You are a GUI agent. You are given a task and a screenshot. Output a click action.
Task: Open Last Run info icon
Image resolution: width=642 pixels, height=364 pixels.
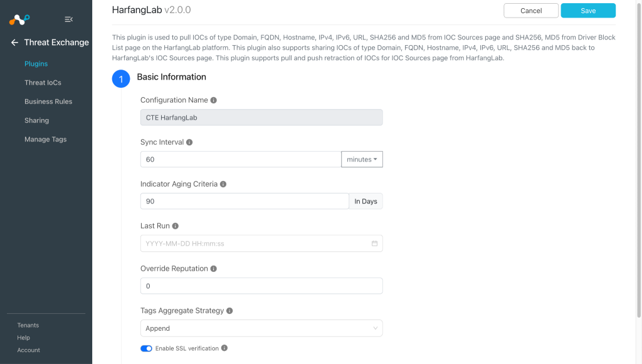pos(176,226)
